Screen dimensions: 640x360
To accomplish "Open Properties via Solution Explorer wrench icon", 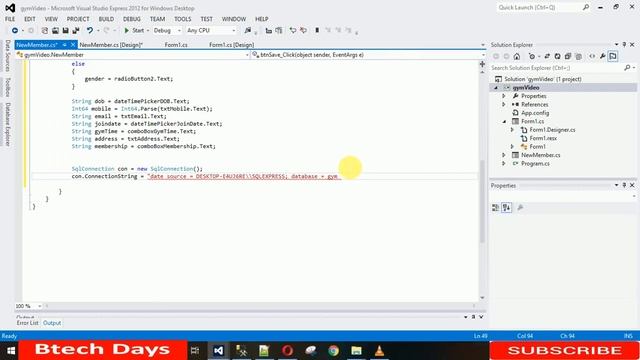I will click(x=602, y=56).
